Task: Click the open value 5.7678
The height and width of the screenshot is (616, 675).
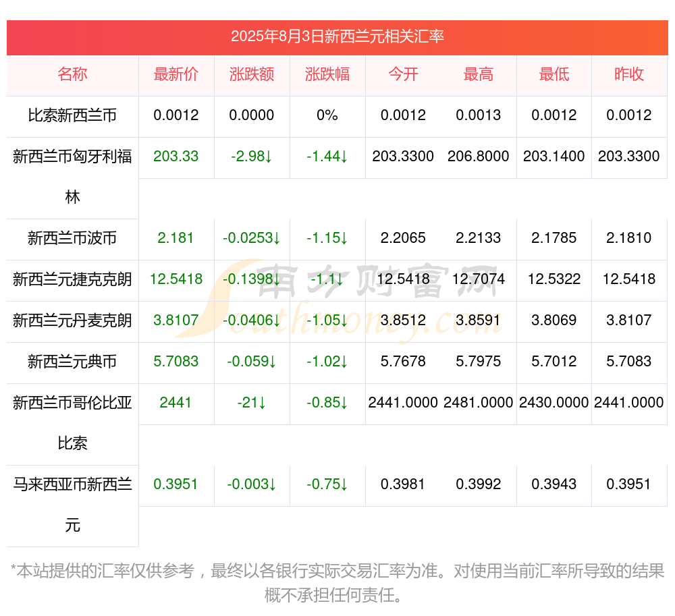Action: pyautogui.click(x=403, y=362)
